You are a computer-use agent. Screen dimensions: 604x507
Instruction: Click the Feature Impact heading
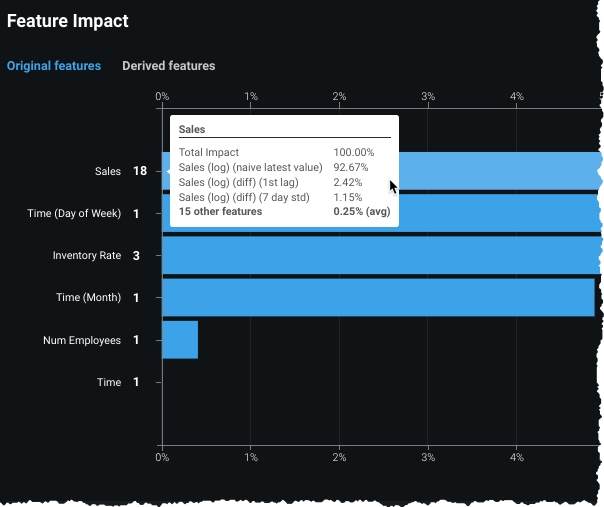click(x=68, y=20)
